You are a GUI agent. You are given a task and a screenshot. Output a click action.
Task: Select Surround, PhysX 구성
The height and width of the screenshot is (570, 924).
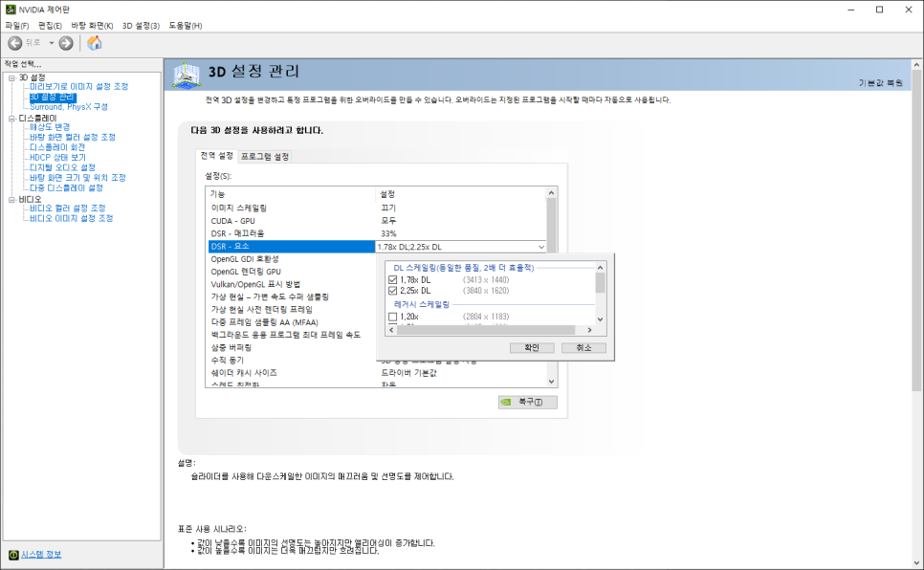click(x=69, y=107)
